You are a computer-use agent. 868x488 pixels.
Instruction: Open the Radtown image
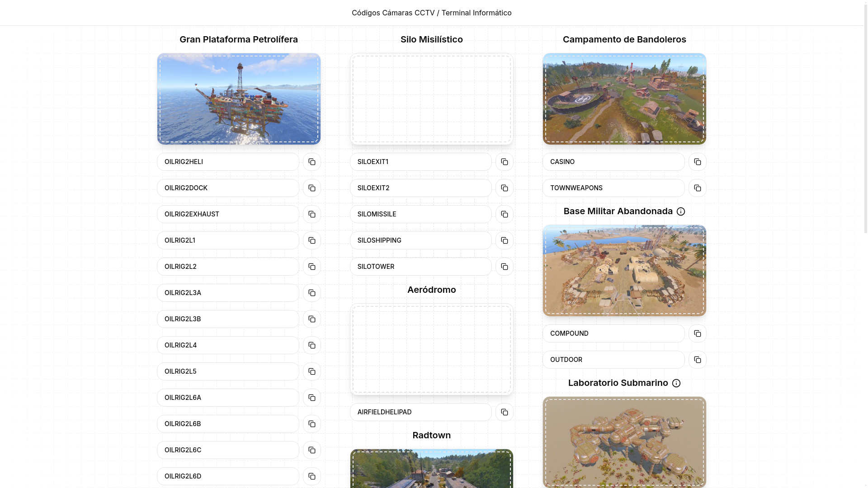click(x=432, y=469)
